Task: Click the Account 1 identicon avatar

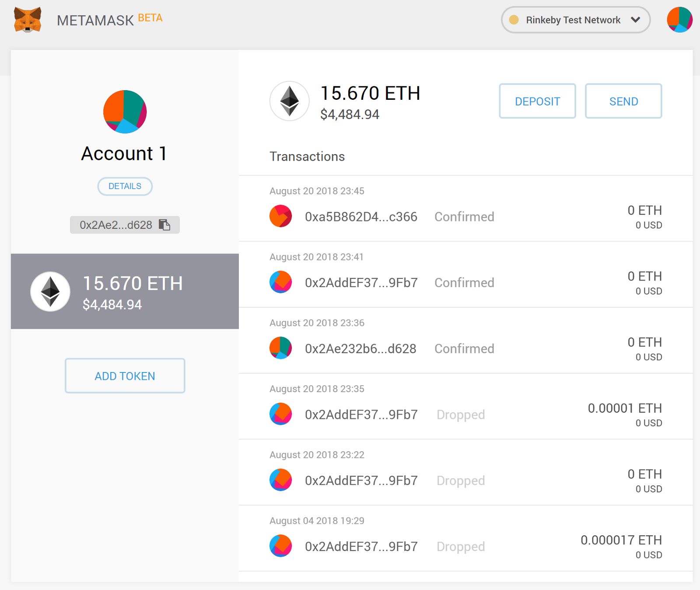Action: (125, 112)
